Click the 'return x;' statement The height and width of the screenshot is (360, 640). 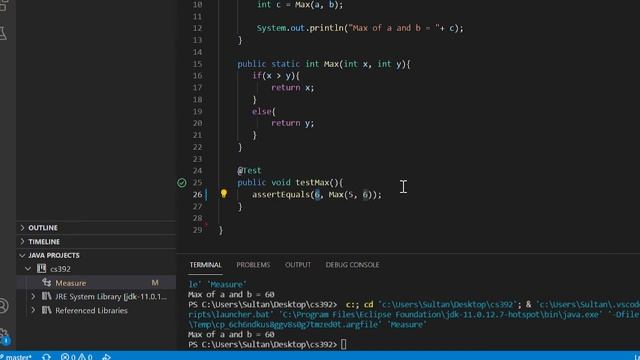293,87
